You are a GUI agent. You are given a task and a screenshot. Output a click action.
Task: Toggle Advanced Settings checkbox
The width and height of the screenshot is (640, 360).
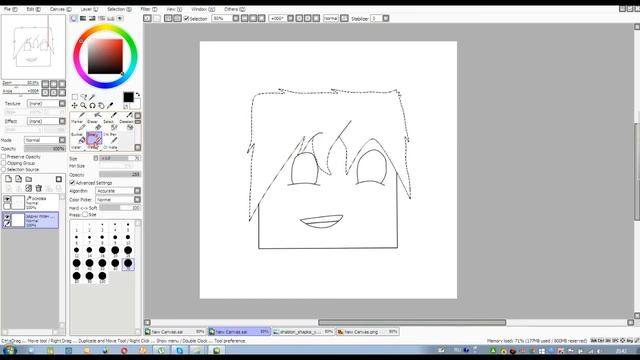[72, 182]
